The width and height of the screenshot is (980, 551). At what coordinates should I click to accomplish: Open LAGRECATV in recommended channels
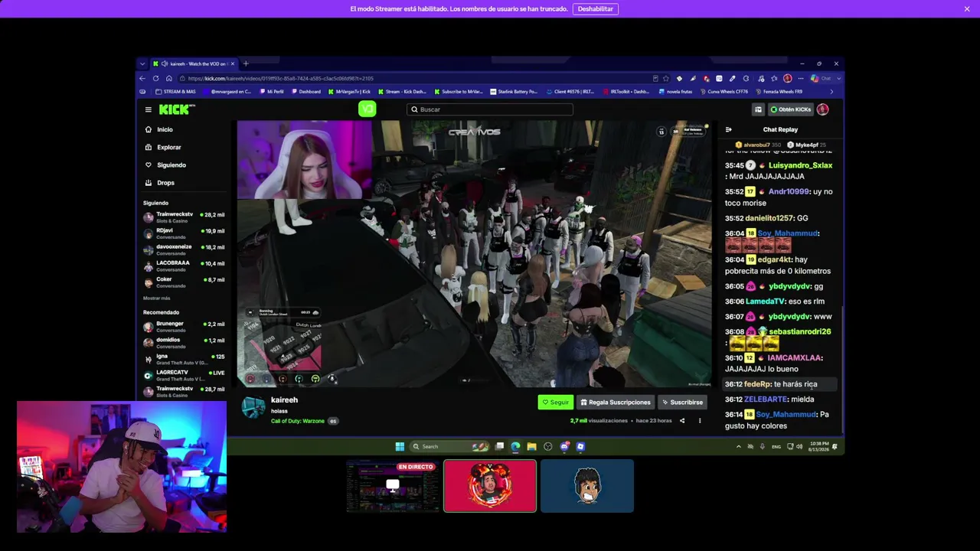coord(184,375)
